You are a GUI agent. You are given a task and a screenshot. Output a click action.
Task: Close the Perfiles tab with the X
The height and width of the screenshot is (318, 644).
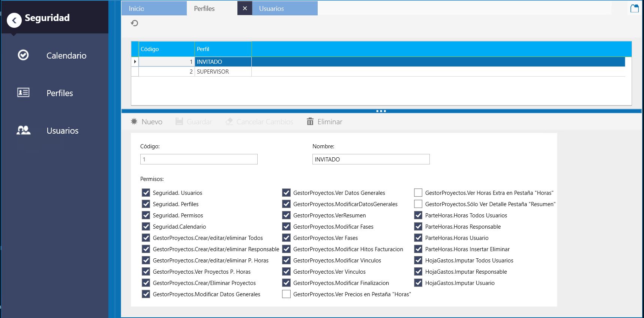245,8
